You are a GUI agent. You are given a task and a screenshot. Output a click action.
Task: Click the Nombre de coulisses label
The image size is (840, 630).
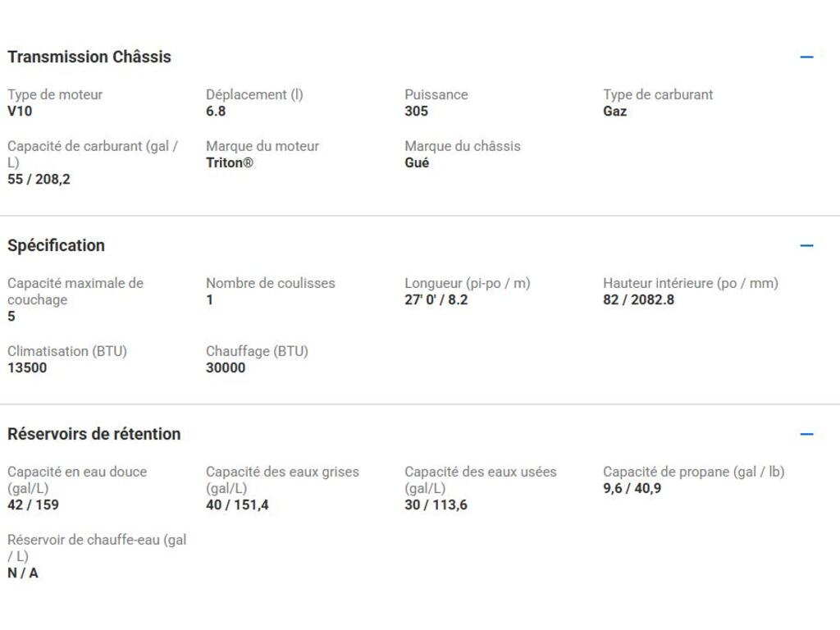pos(271,284)
